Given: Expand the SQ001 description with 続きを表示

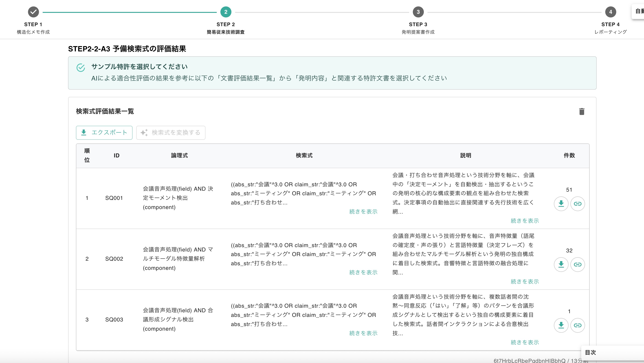Looking at the screenshot, I should (x=525, y=221).
